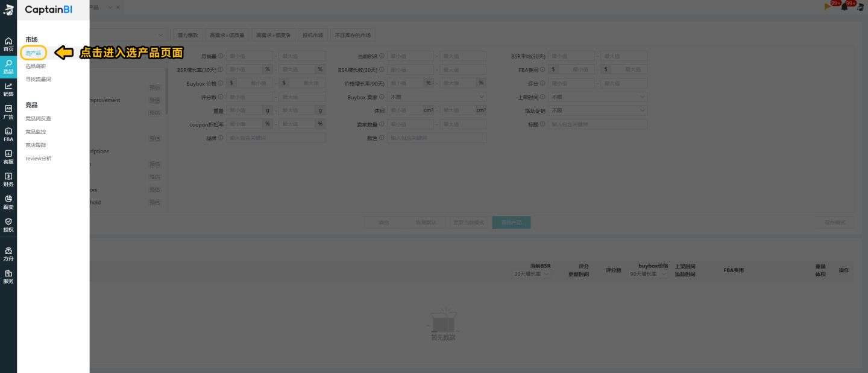Open the 跟卖 sidebar section
The height and width of the screenshot is (373, 868).
tap(8, 202)
